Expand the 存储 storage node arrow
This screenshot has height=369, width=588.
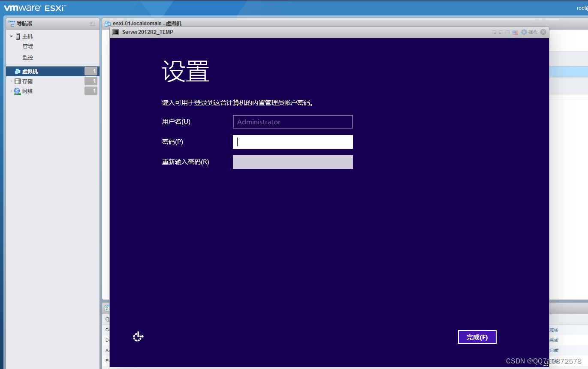(12, 81)
